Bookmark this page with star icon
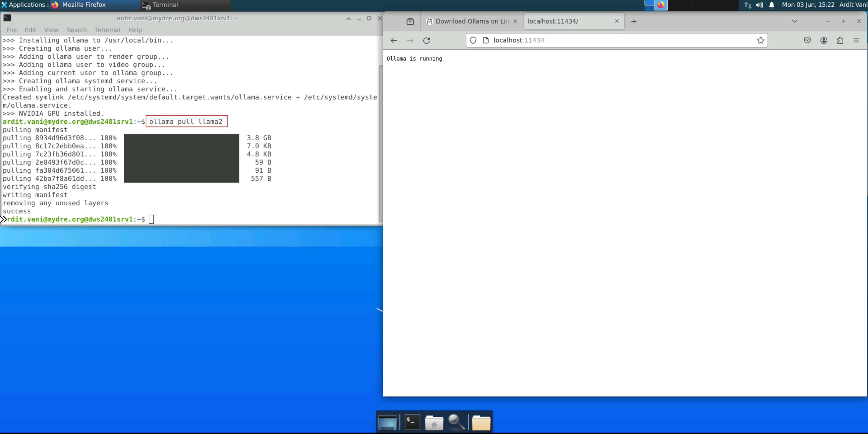The height and width of the screenshot is (434, 868). (761, 40)
